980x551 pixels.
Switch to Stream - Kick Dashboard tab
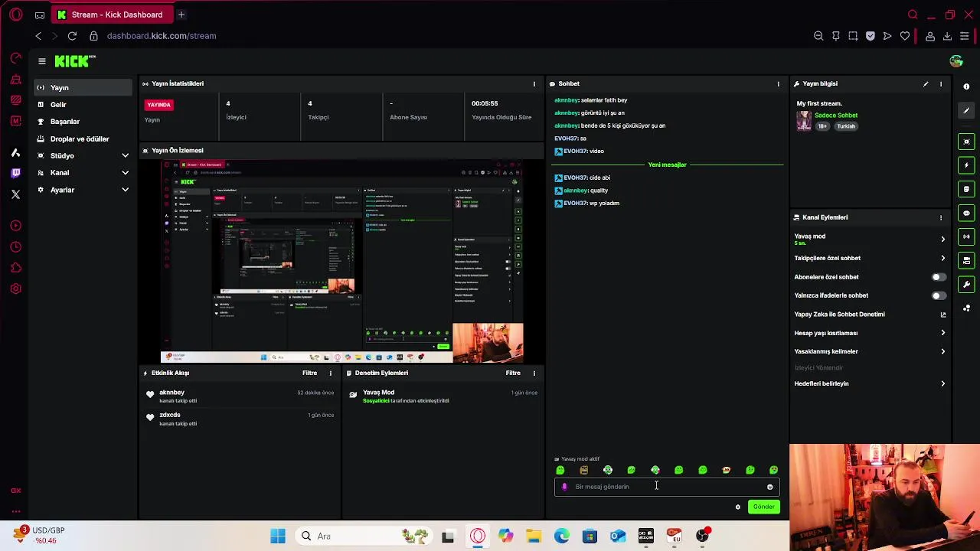tap(112, 15)
